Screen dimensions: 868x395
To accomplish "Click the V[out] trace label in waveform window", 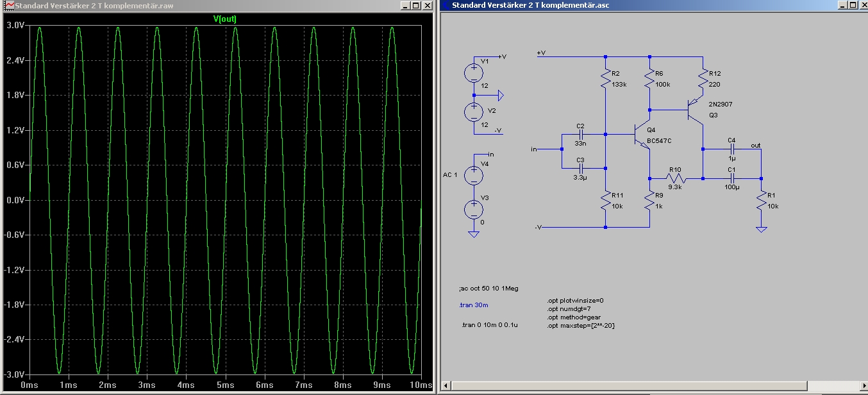I will pos(225,19).
